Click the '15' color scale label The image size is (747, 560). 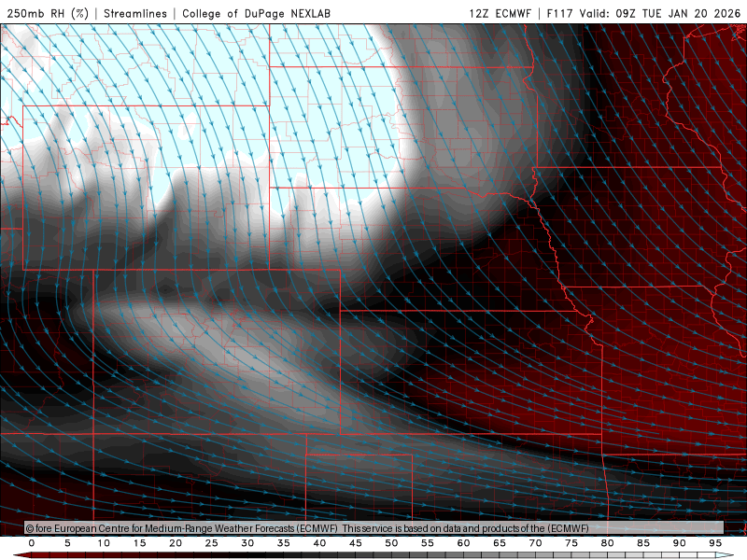click(139, 543)
